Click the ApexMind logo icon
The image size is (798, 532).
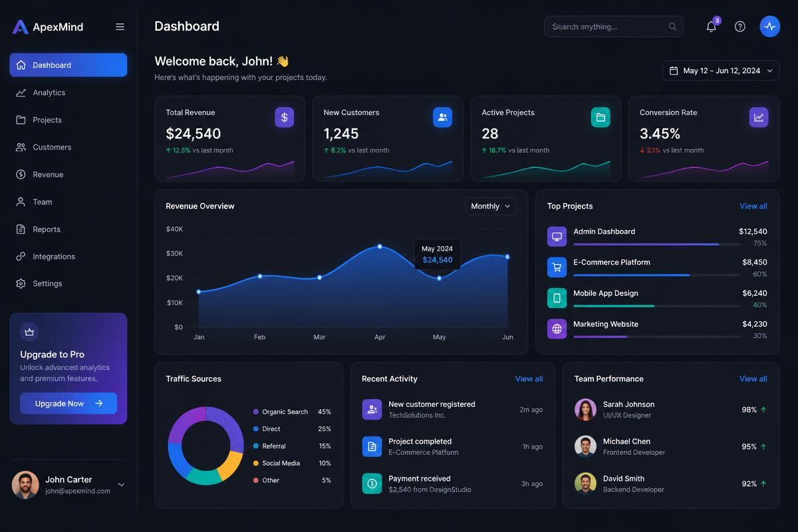point(21,27)
